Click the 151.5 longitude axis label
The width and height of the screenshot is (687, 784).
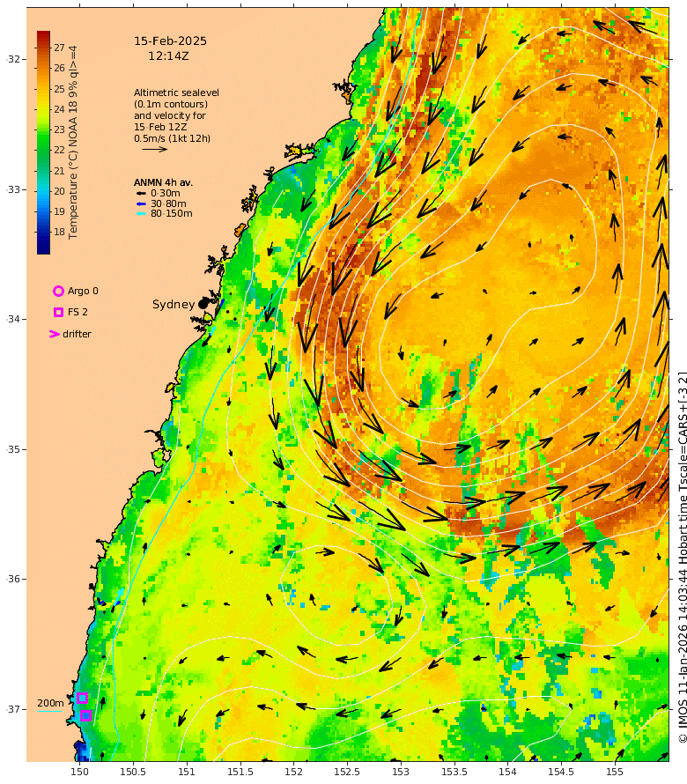[x=240, y=772]
